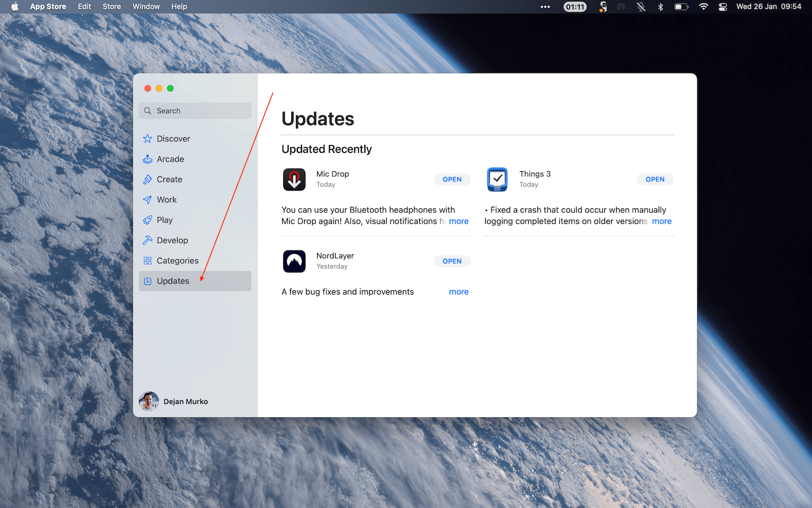Click the NordLayer app icon
Screen dimensions: 812x508
[x=294, y=261]
